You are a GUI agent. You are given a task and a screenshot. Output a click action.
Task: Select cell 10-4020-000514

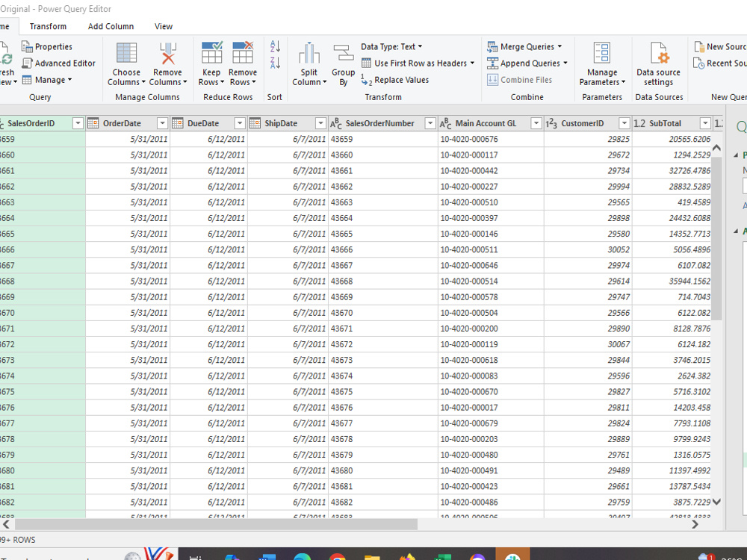[491, 281]
